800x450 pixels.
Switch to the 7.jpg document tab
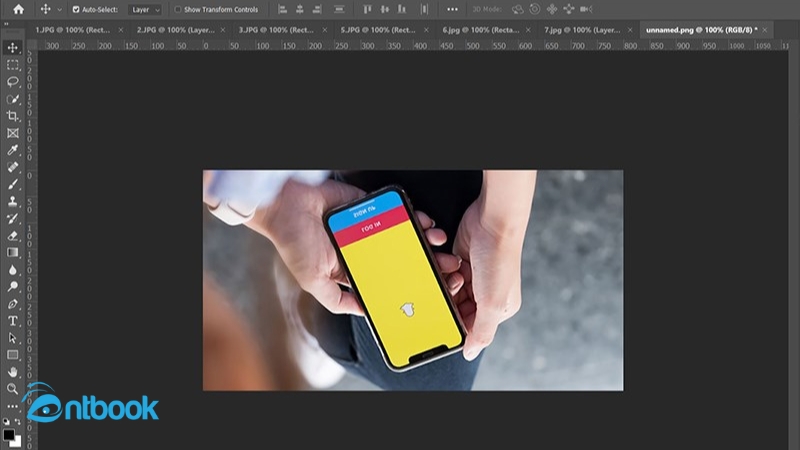tap(582, 30)
